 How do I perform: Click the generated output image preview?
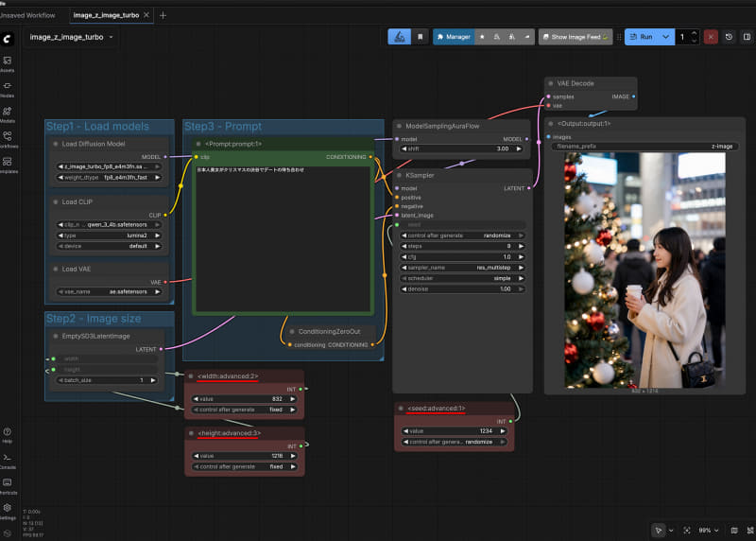click(x=644, y=270)
